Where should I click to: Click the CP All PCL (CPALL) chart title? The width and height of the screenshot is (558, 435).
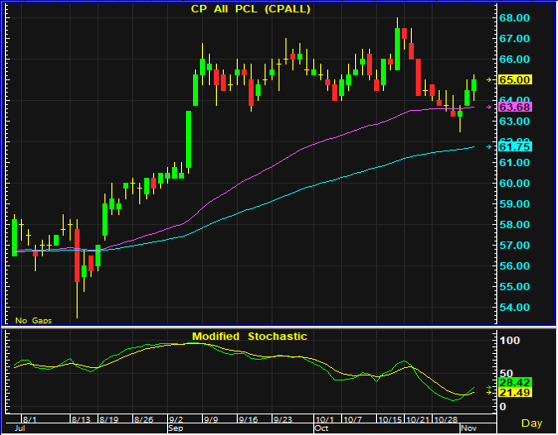tap(251, 9)
